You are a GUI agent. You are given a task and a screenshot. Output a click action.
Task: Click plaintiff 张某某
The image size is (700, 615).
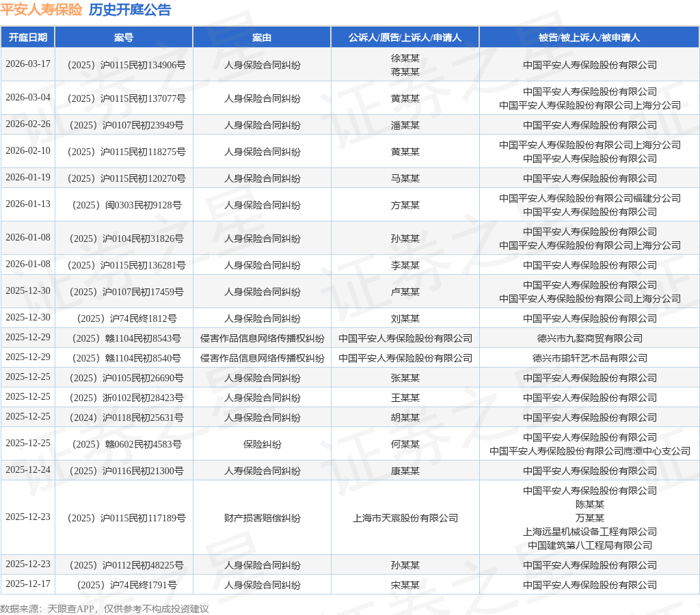click(405, 378)
